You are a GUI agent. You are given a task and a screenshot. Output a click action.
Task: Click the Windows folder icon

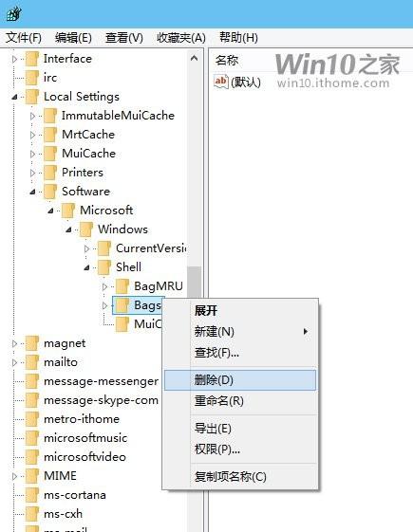86,229
